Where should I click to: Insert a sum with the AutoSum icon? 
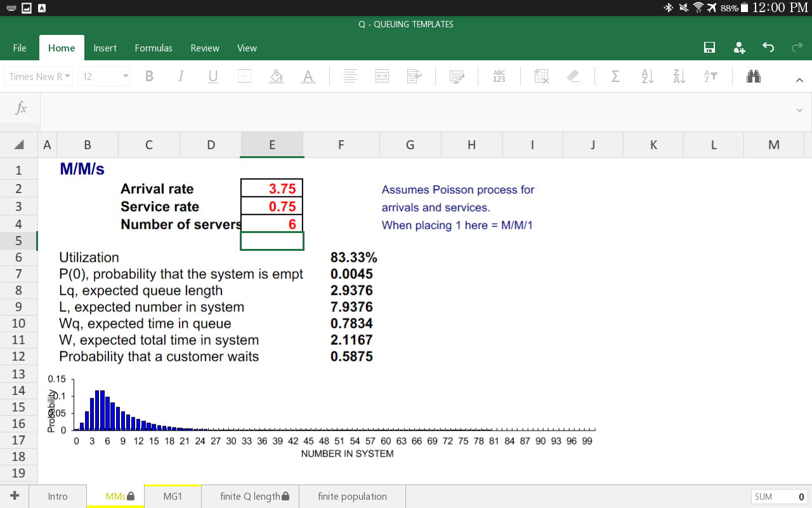coord(615,76)
